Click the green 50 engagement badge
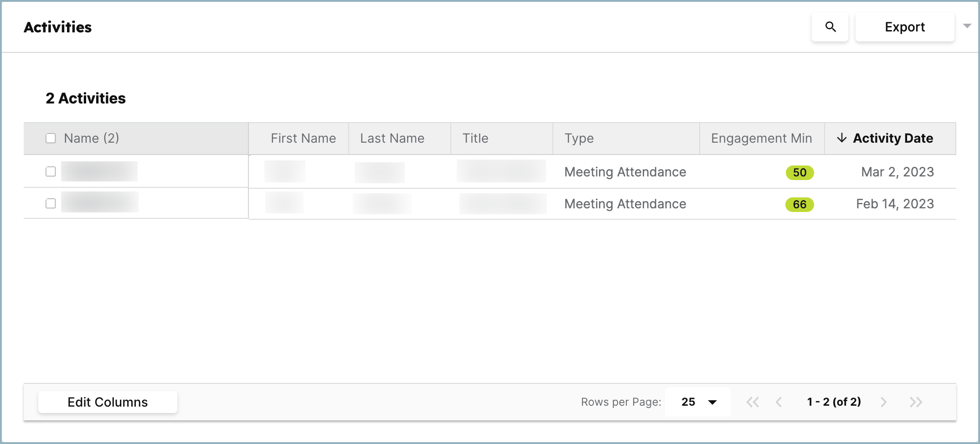 tap(799, 173)
